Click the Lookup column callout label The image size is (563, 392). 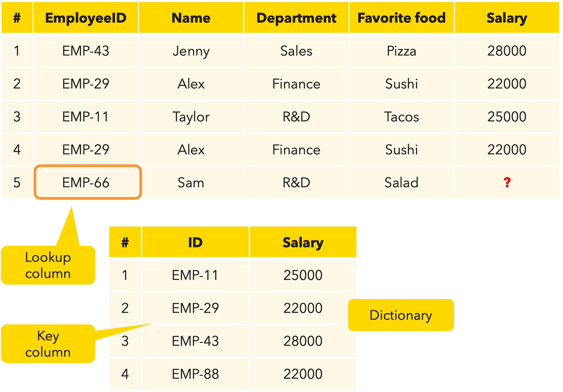tap(48, 265)
